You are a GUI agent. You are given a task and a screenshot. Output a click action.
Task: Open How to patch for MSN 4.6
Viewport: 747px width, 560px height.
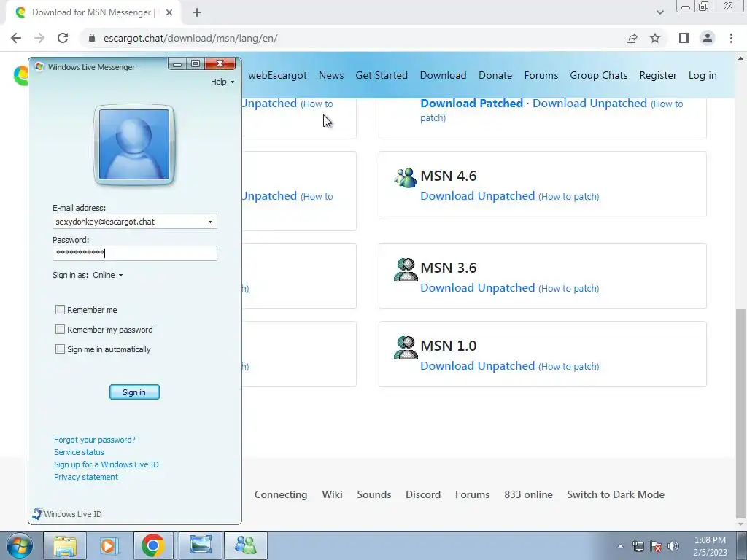pos(569,196)
